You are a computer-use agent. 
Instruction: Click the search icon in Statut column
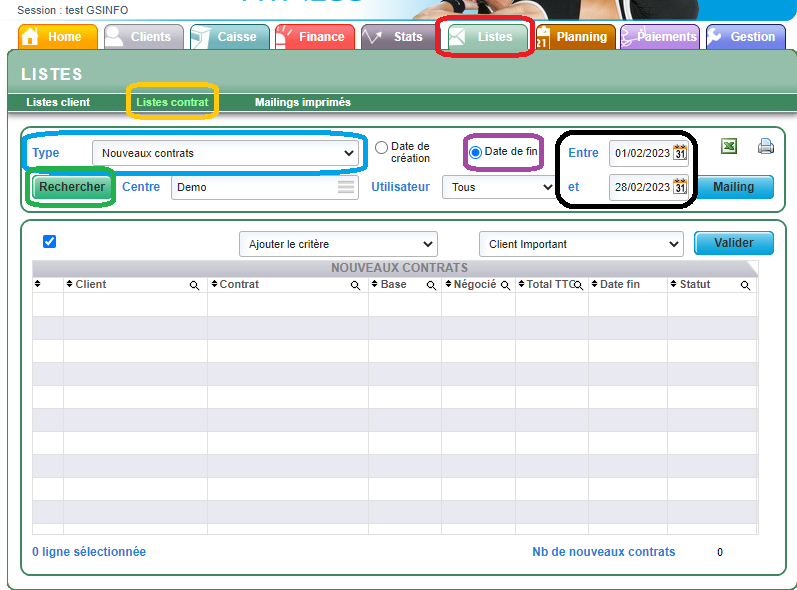tap(745, 285)
